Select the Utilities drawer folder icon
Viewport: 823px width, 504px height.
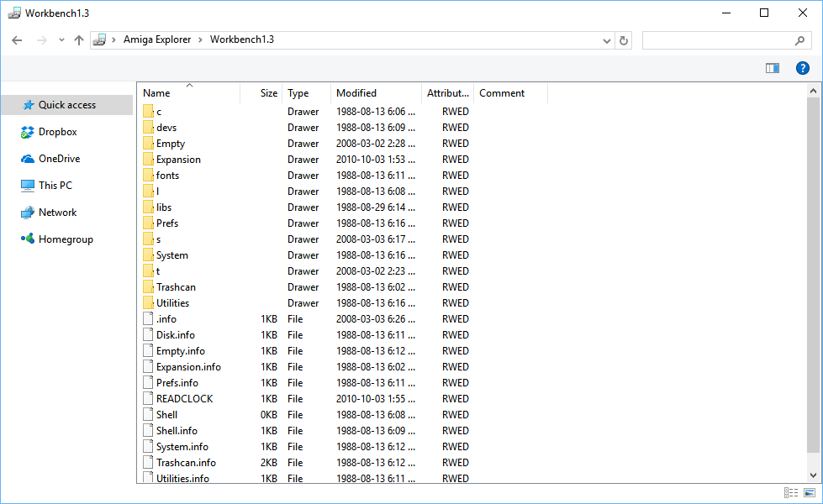tap(148, 303)
